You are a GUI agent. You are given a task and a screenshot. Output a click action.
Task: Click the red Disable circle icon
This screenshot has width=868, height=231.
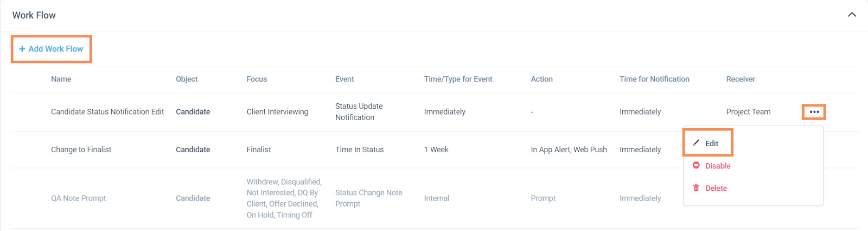(x=696, y=165)
